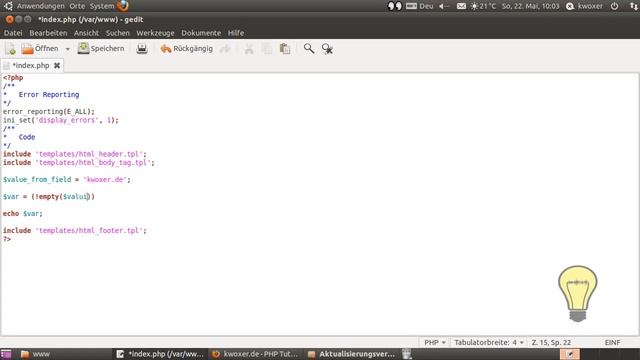
Task: Click the show desktop icon in bottom panel
Action: coord(6,354)
